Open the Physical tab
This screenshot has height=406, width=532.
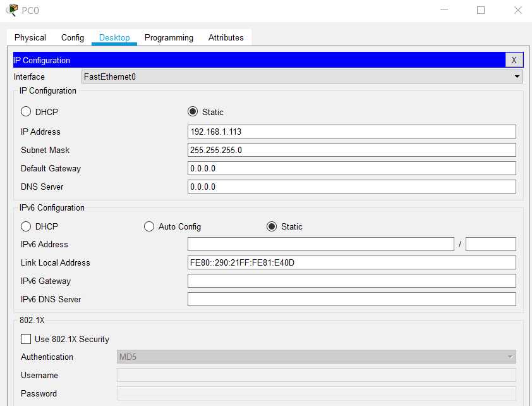(30, 37)
